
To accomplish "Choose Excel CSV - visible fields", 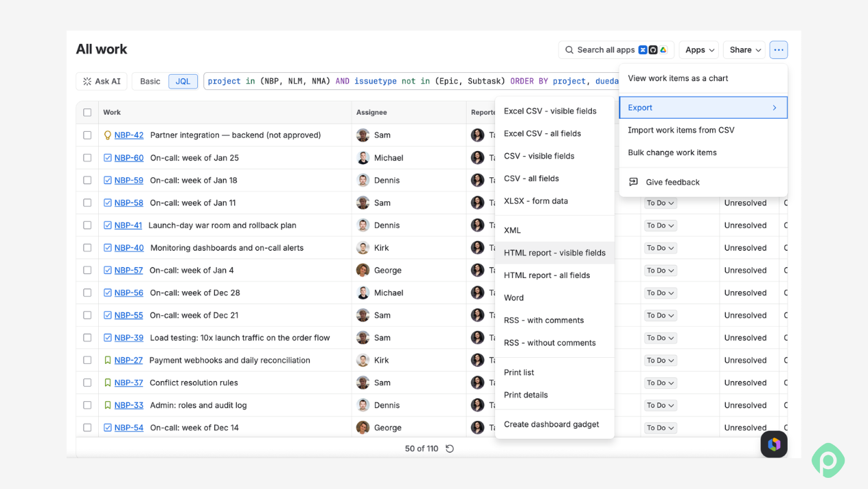I will pyautogui.click(x=555, y=111).
